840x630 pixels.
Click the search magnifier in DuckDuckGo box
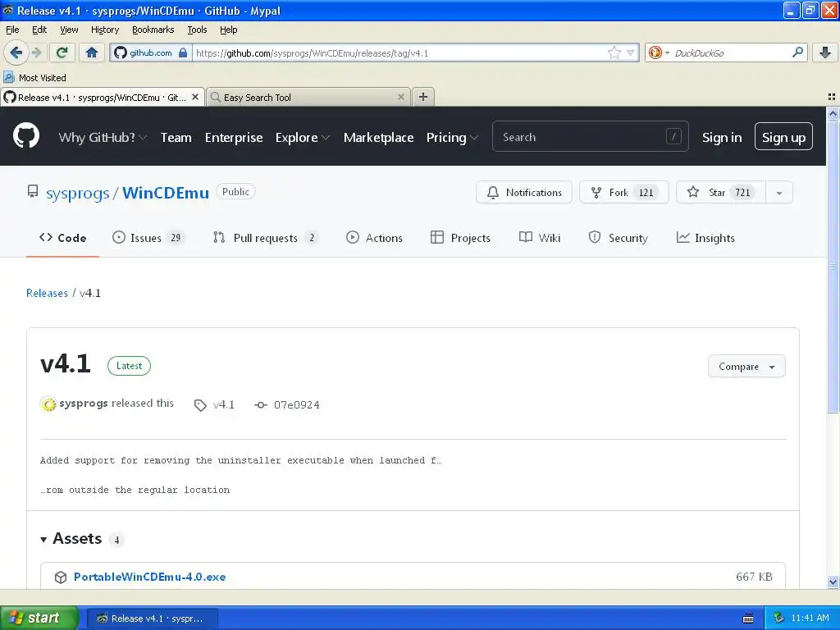point(797,52)
